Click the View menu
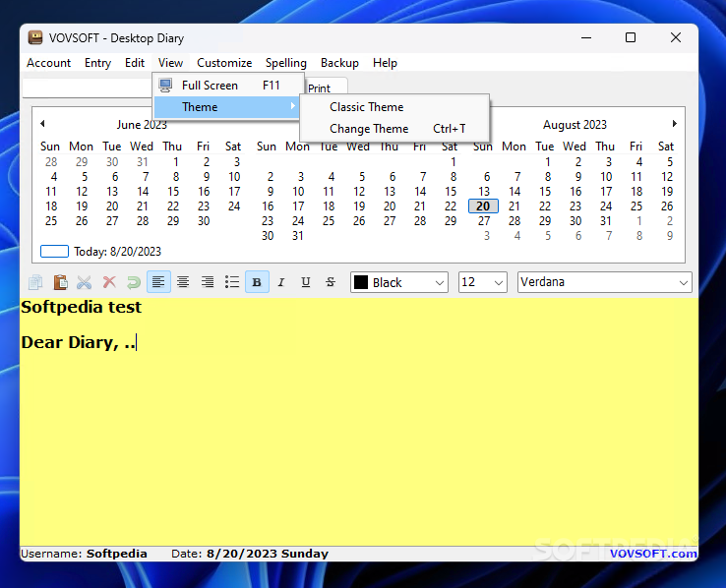This screenshot has width=726, height=588. 170,63
